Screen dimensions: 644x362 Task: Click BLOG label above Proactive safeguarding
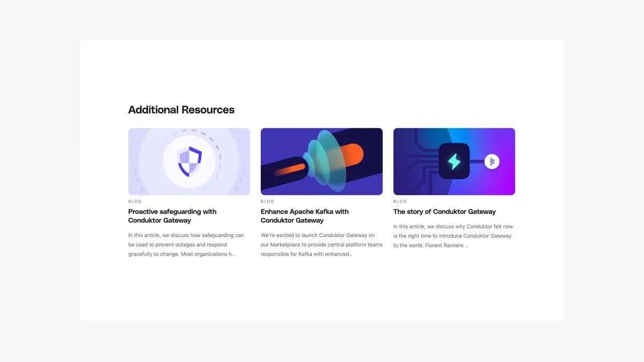coord(135,202)
